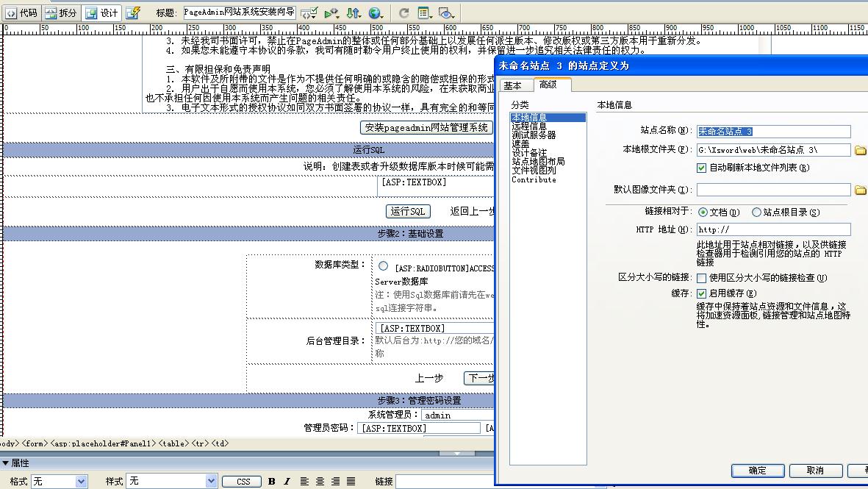Screen dimensions: 868x489
Task: Click the 确定 (OK) button
Action: [x=757, y=471]
